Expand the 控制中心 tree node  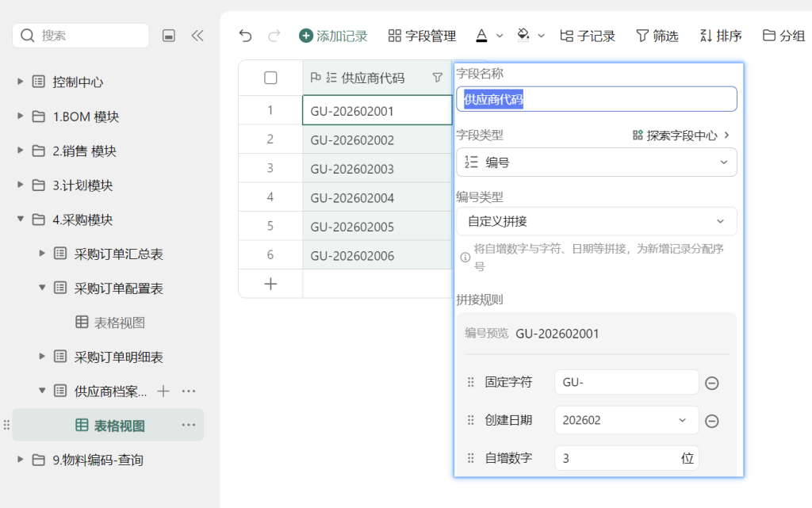tap(20, 81)
